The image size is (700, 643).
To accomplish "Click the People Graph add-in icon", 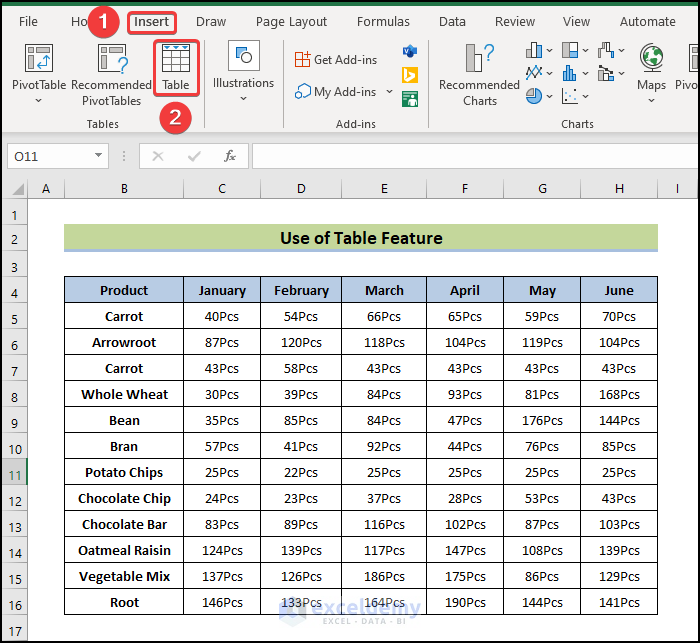I will 410,99.
